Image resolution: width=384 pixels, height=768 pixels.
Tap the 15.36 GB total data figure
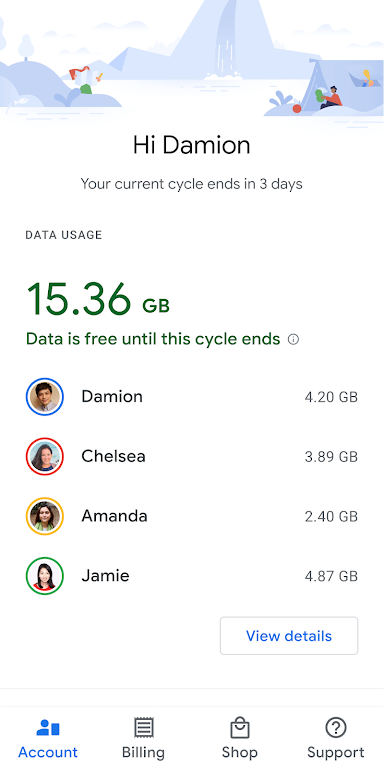point(98,299)
